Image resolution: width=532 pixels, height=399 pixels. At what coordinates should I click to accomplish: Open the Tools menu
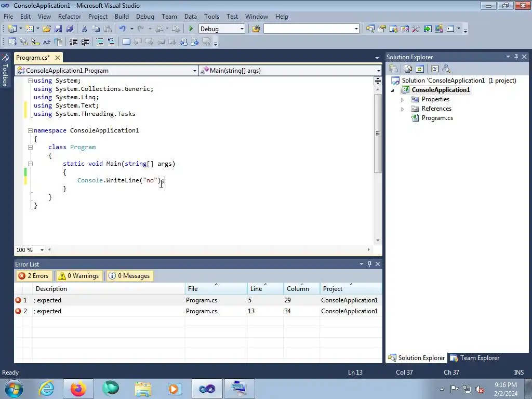click(x=211, y=16)
